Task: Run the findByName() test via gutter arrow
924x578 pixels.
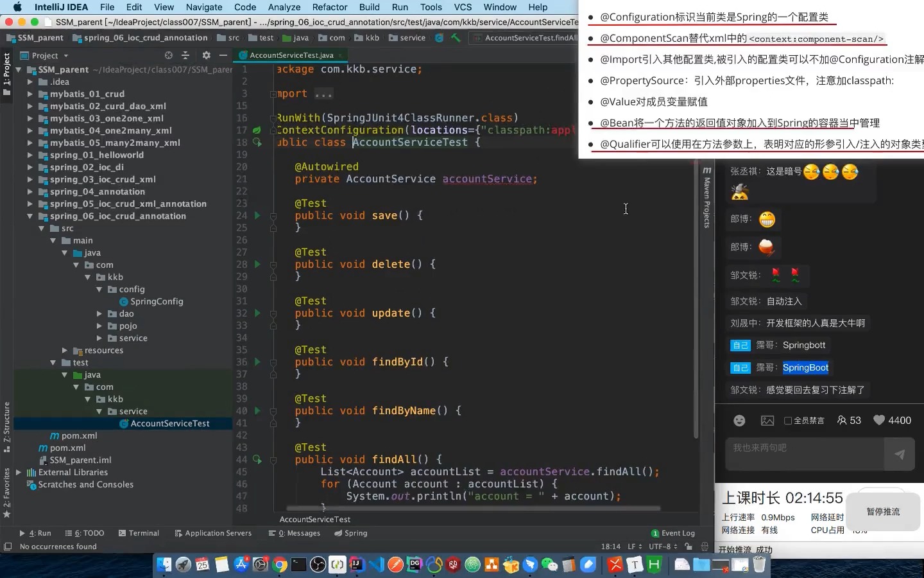Action: point(257,410)
